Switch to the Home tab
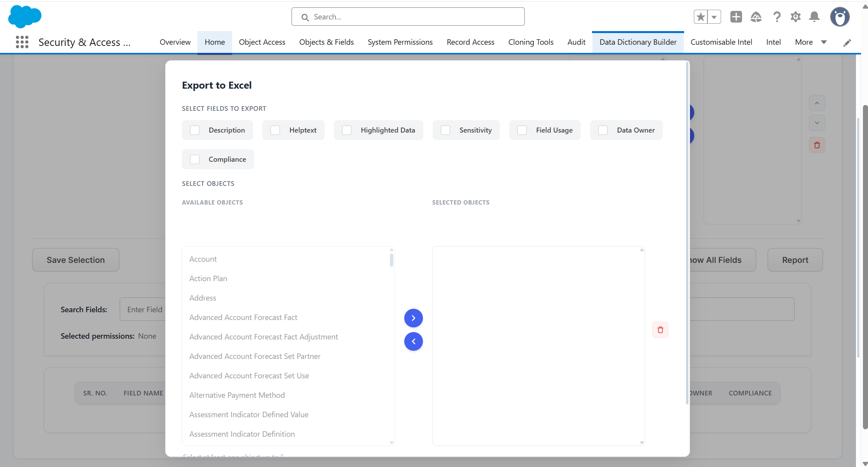This screenshot has height=467, width=868. coord(215,42)
